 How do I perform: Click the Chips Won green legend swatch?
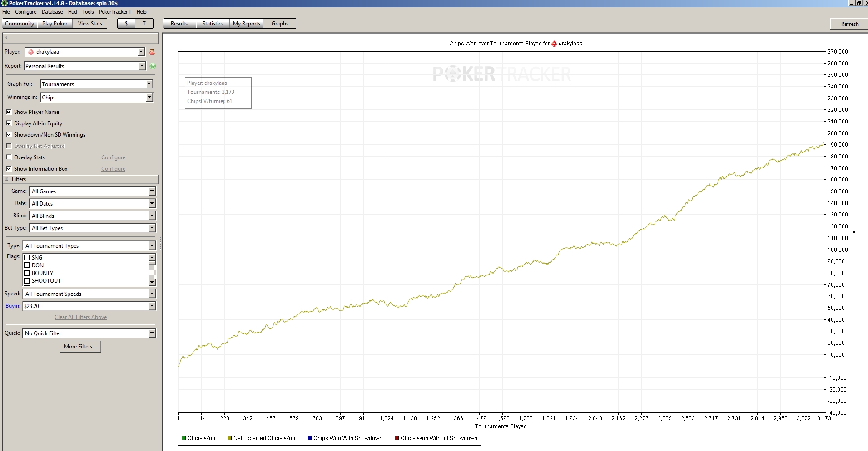[x=184, y=438]
